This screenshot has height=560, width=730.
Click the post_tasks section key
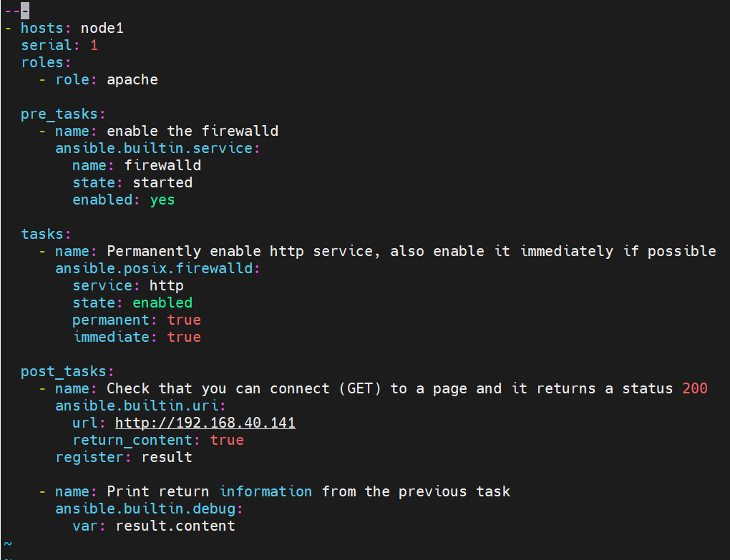[x=63, y=372]
